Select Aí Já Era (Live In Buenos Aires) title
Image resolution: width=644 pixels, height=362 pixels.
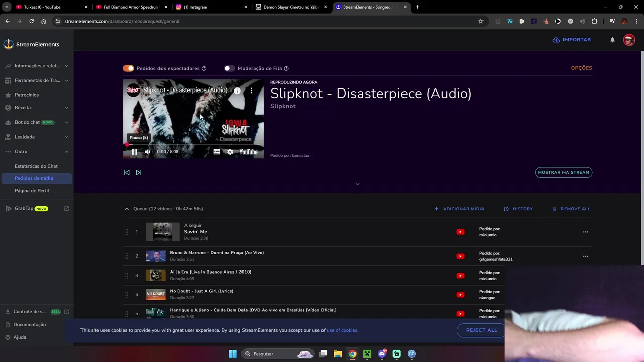tap(210, 272)
